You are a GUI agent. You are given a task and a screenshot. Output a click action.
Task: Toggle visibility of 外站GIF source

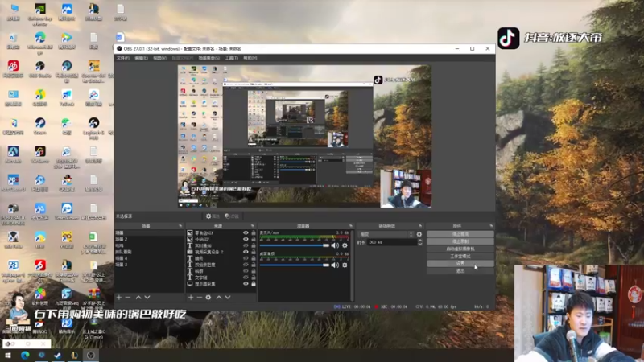click(246, 239)
